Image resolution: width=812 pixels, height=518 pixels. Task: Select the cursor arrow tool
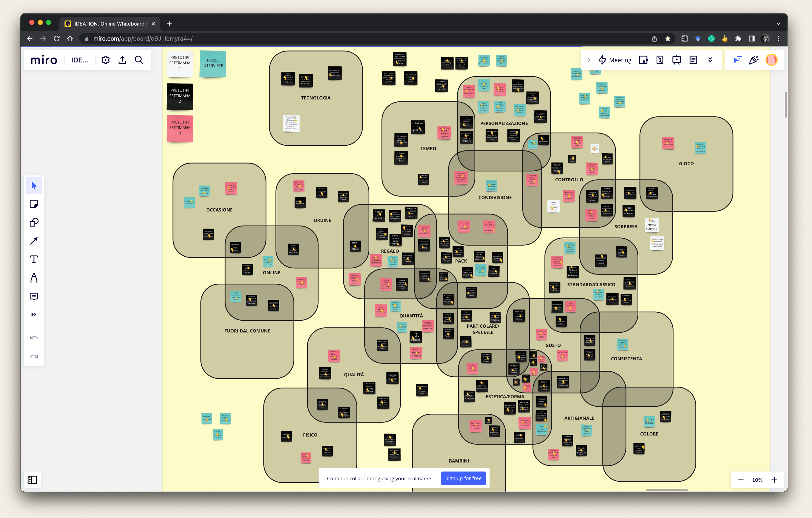tap(34, 185)
